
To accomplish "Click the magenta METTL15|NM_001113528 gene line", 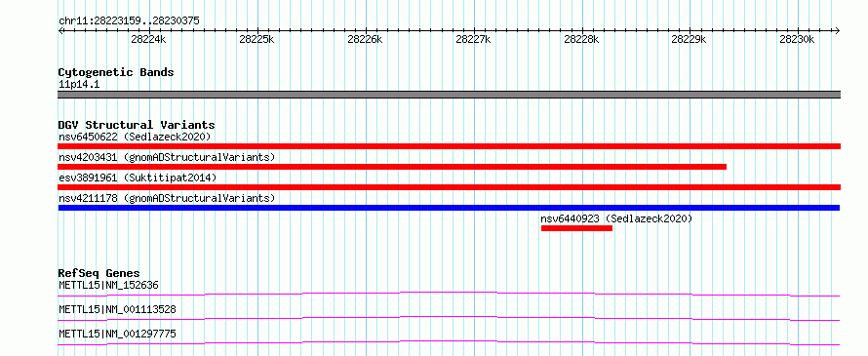I will pos(449,318).
